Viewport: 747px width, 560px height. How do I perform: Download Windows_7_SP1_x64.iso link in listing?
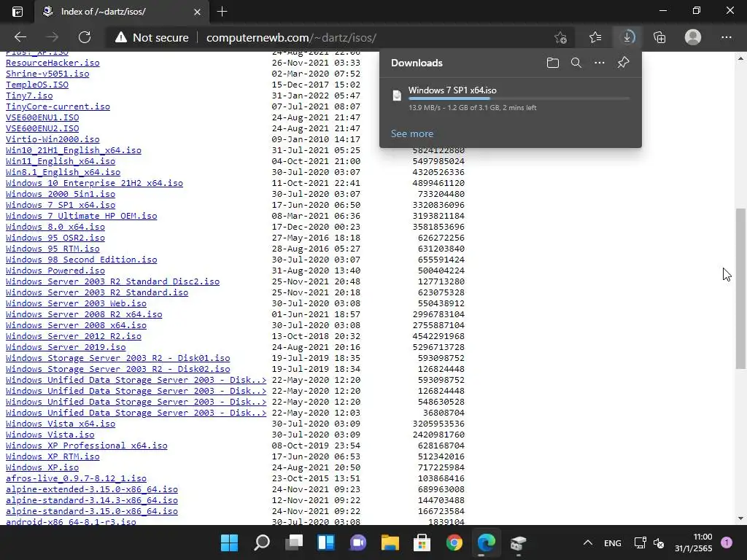pos(61,205)
